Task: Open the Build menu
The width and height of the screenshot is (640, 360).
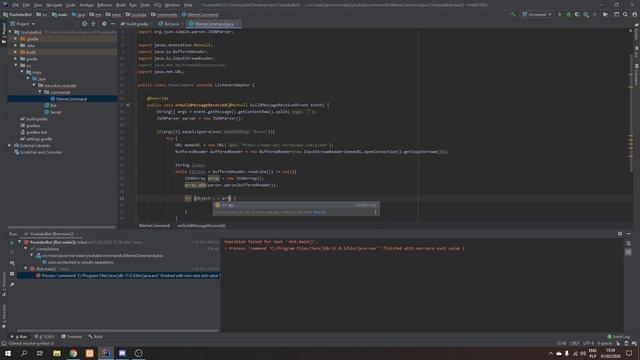Action: tap(121, 5)
